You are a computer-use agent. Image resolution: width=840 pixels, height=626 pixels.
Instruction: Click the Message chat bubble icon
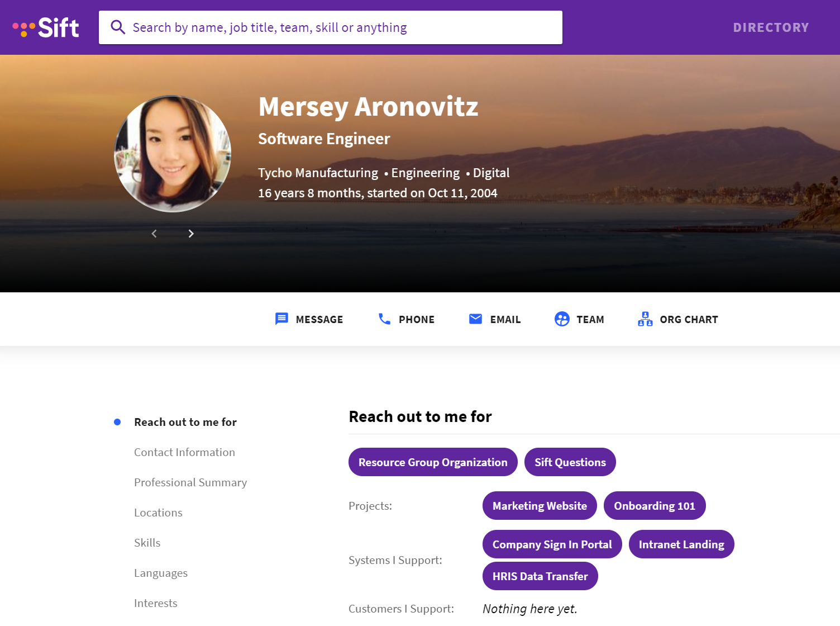tap(281, 319)
